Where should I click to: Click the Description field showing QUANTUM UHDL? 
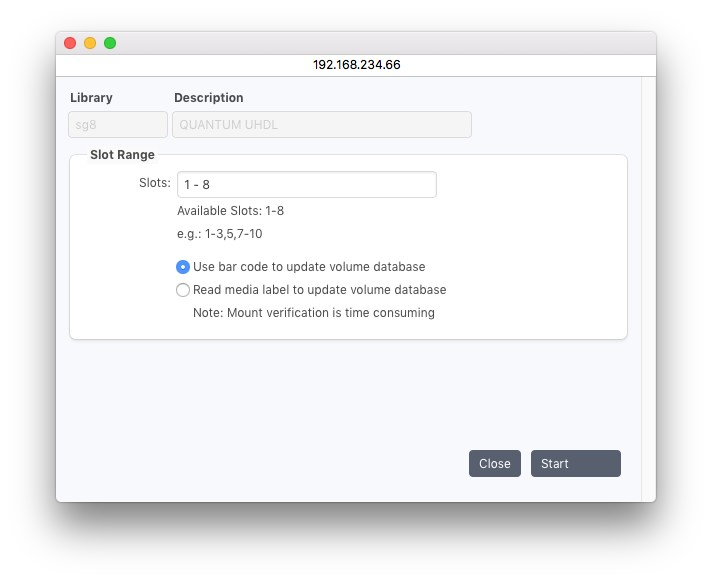click(x=321, y=125)
